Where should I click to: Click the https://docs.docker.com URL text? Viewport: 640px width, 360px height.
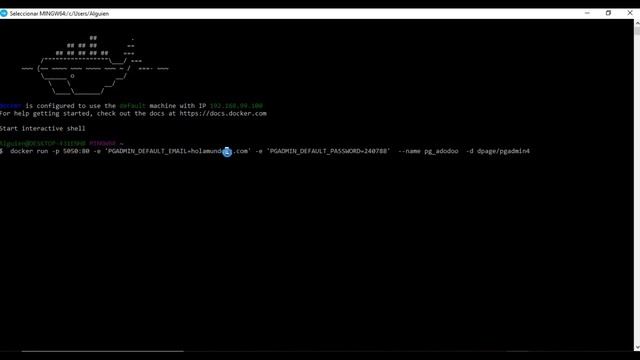point(223,113)
